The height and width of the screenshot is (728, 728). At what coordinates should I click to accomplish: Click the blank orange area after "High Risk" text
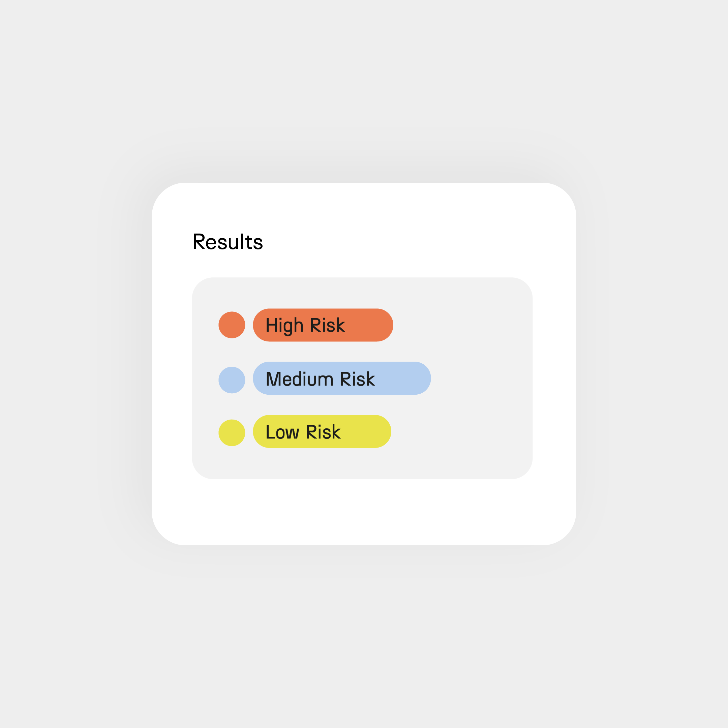click(x=369, y=325)
